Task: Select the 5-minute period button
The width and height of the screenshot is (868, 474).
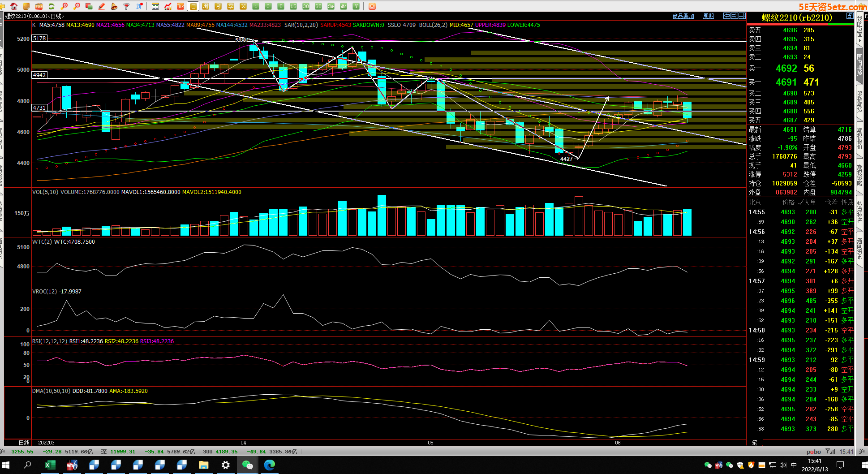Action: 281,6
